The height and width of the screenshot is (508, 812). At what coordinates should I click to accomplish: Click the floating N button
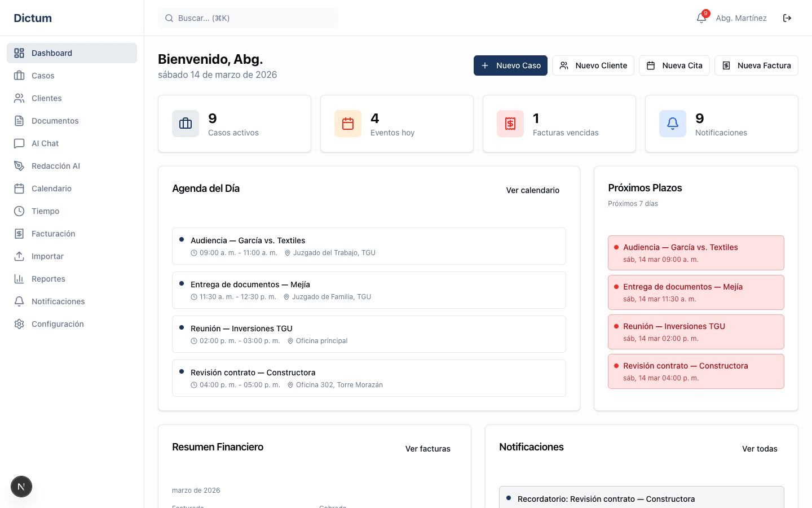[x=21, y=486]
